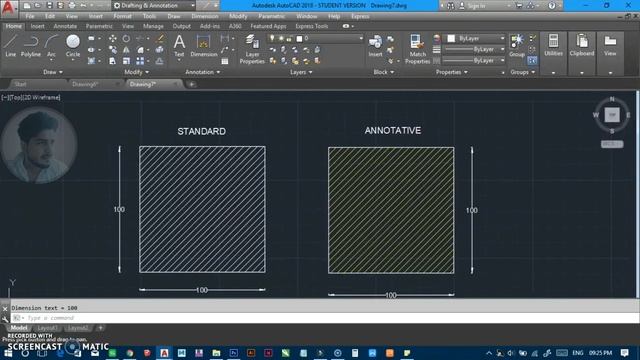Click the object color swatch in Properties
The width and height of the screenshot is (640, 360).
(x=451, y=38)
